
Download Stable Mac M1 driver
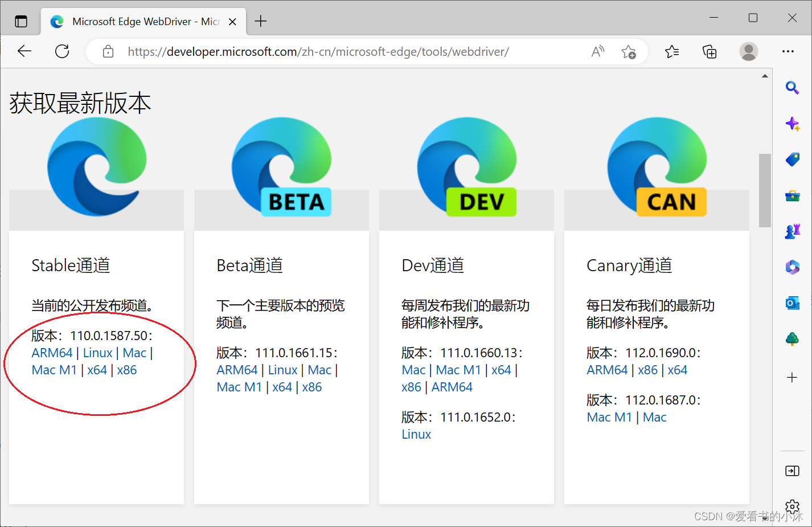coord(54,370)
